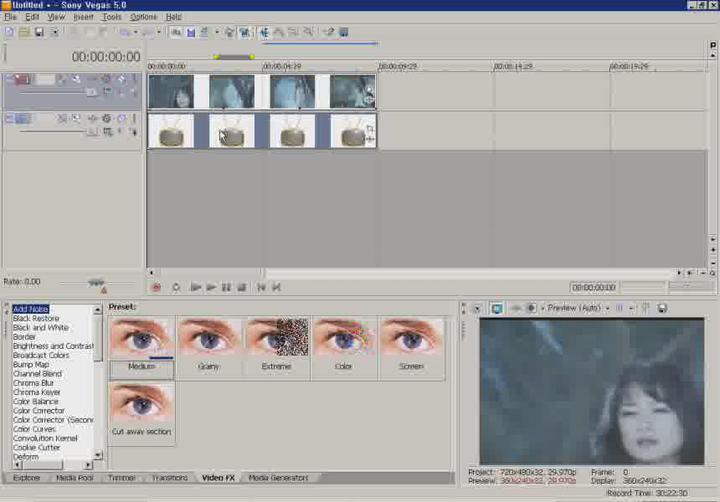Click the Play button in transport bar
The width and height of the screenshot is (720, 502).
[x=211, y=288]
